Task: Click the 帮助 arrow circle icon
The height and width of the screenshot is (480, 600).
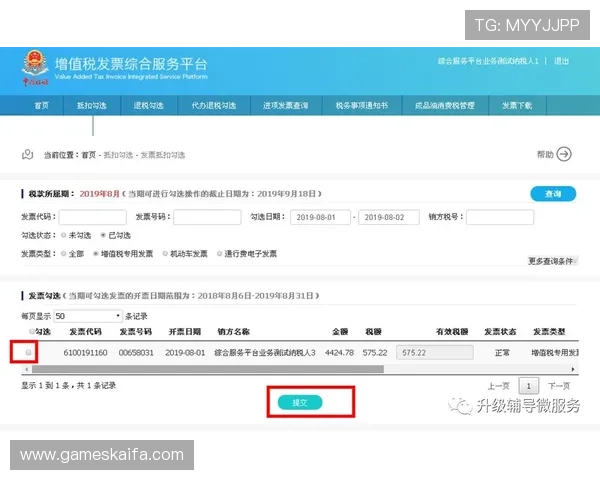Action: (x=564, y=154)
